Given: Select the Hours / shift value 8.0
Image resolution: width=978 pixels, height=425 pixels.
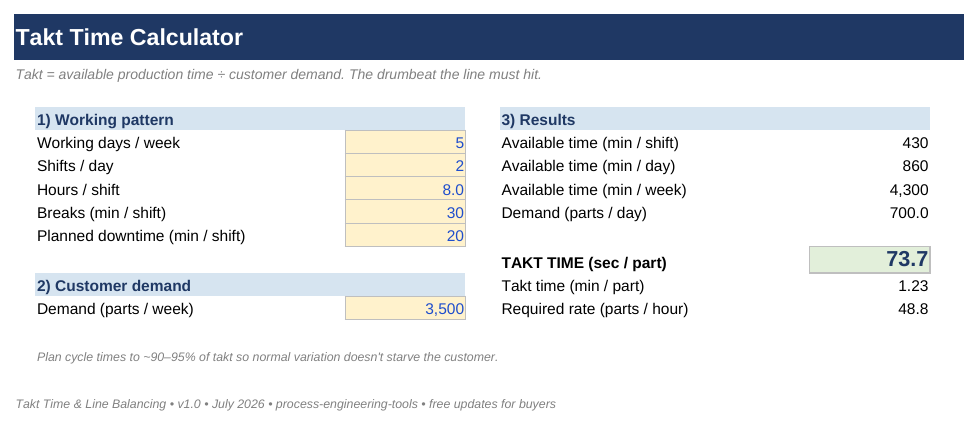Looking at the screenshot, I should [x=405, y=189].
